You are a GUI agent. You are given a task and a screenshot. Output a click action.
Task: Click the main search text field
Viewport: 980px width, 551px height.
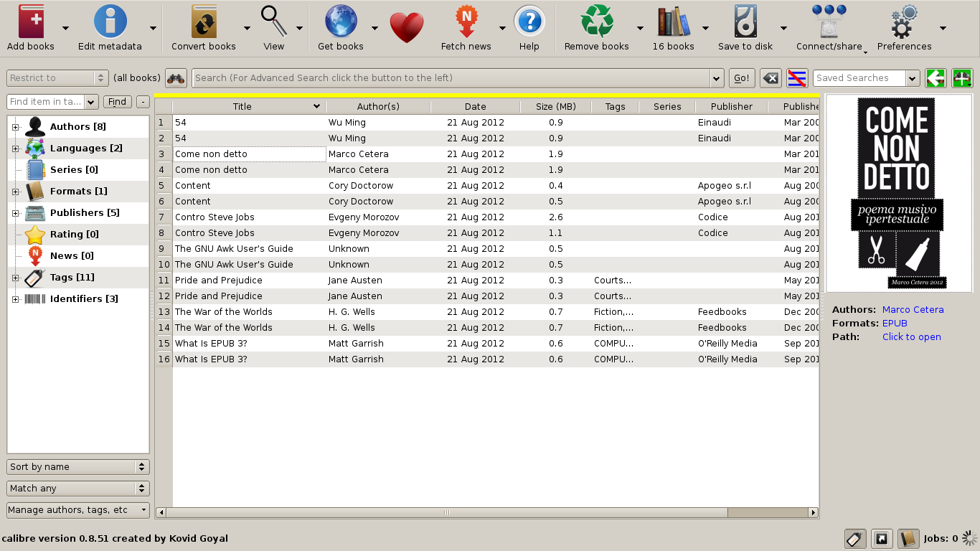point(451,78)
